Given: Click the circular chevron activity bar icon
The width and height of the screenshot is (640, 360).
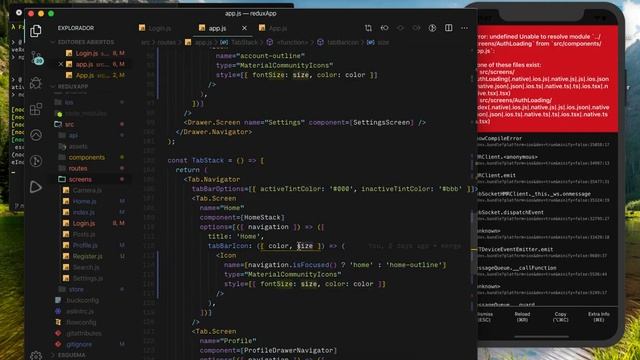Looking at the screenshot, I should click(x=36, y=135).
